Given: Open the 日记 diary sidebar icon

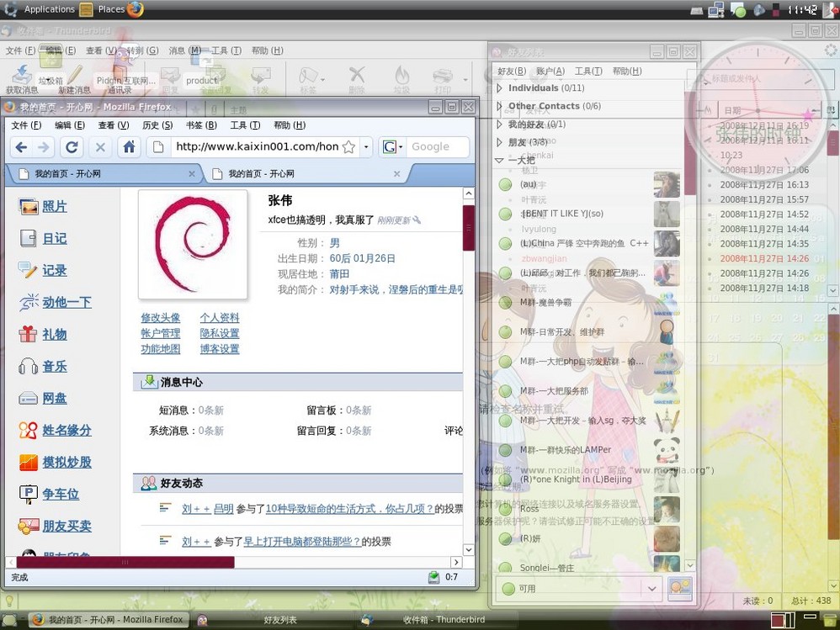Looking at the screenshot, I should (28, 238).
